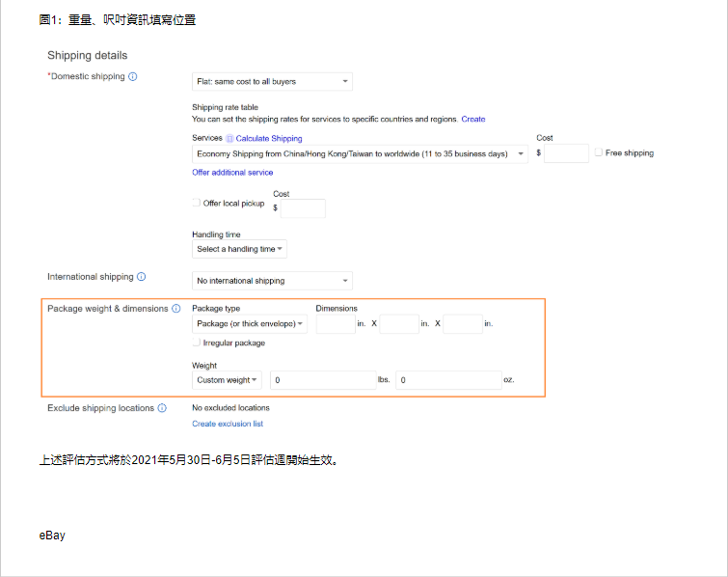Check the Offer local pickup box

click(x=197, y=203)
